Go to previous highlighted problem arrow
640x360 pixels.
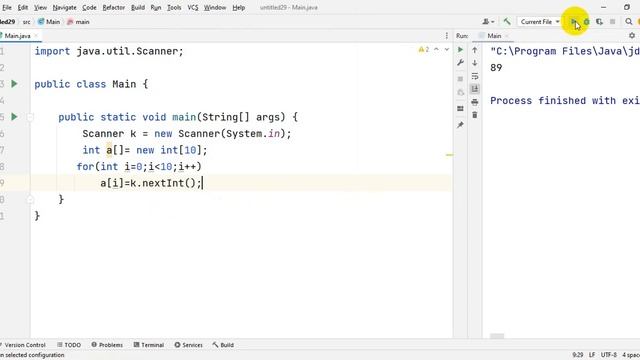point(436,50)
